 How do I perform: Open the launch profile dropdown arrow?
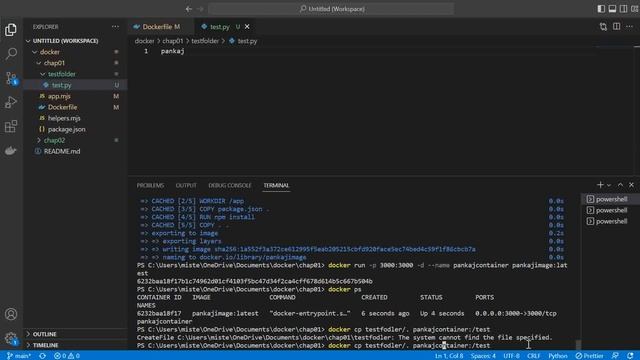tap(609, 185)
